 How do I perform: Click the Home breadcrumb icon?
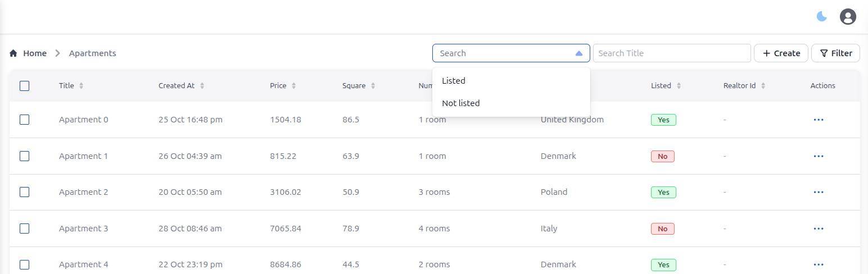tap(13, 53)
